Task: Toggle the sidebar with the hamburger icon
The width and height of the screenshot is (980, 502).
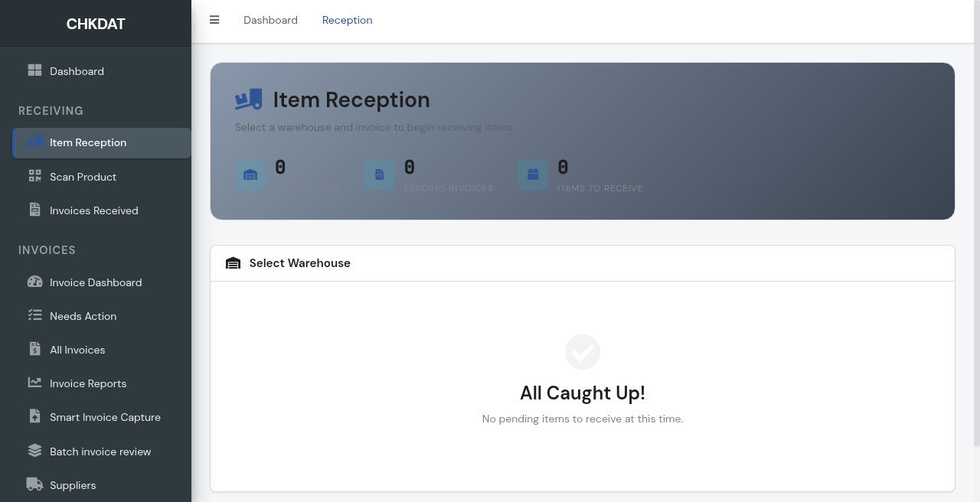Action: click(x=214, y=20)
